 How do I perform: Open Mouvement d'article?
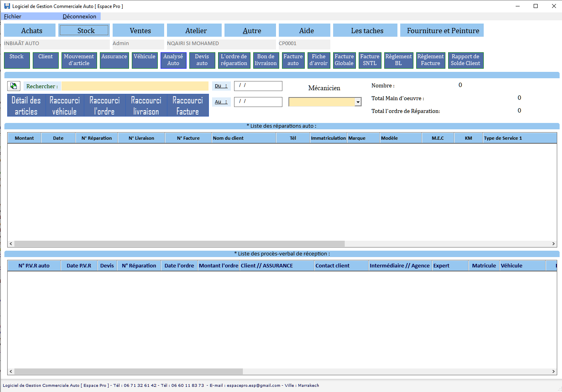[x=79, y=60]
